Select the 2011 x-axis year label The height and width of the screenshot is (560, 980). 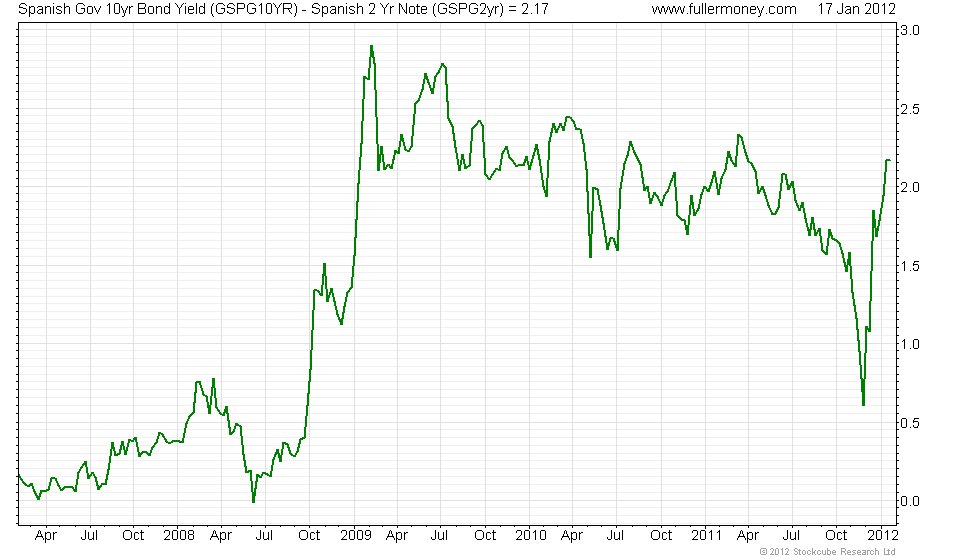(706, 536)
